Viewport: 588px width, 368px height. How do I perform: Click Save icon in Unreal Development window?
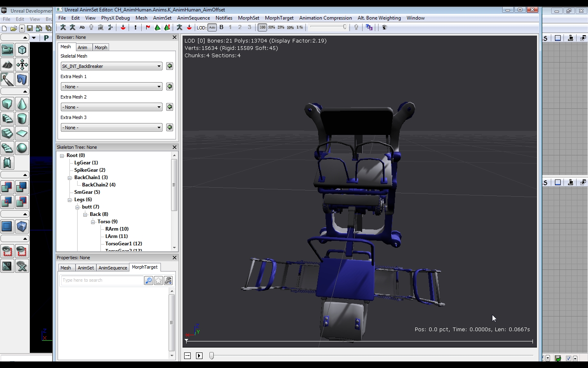coord(30,28)
